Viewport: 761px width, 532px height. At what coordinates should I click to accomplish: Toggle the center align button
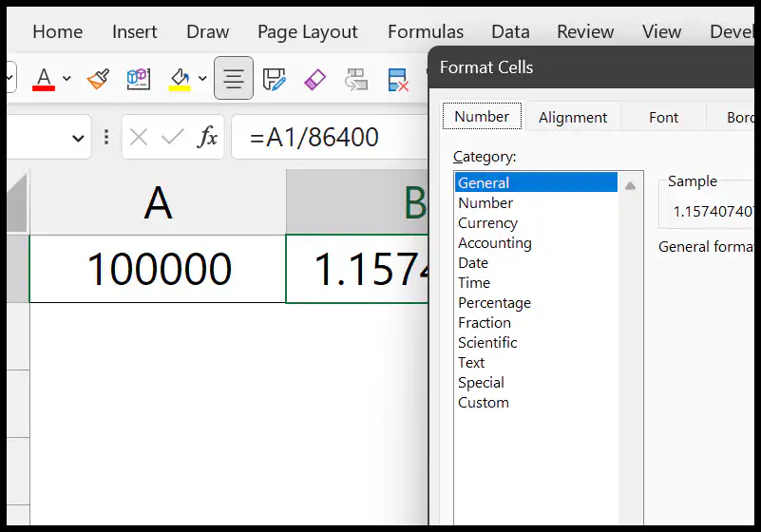coord(234,78)
